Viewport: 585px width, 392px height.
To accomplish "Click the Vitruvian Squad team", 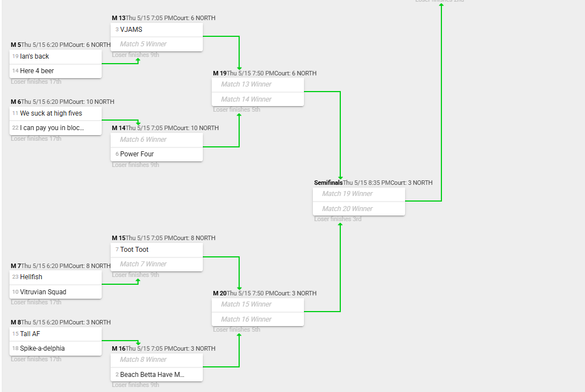I will tap(55, 292).
